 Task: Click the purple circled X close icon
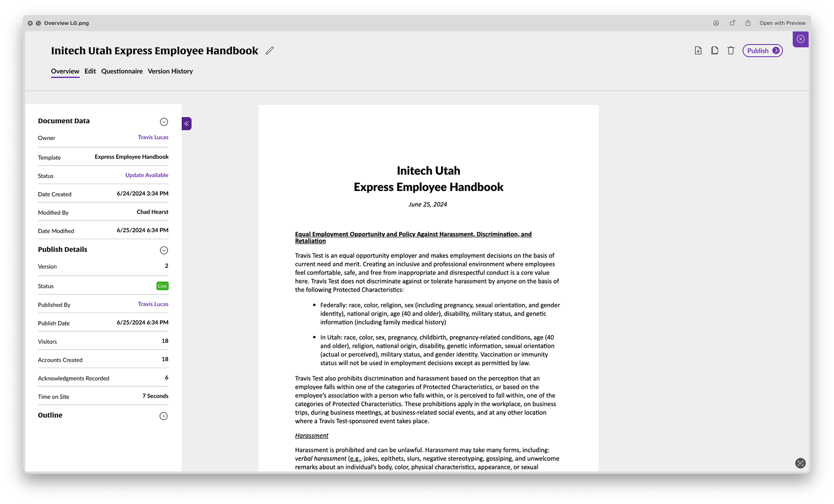pos(800,39)
